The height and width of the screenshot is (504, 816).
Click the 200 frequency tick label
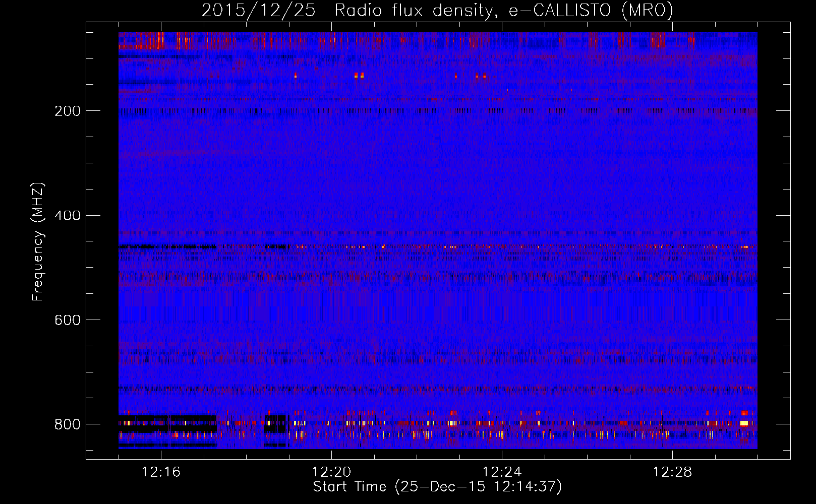(x=68, y=111)
